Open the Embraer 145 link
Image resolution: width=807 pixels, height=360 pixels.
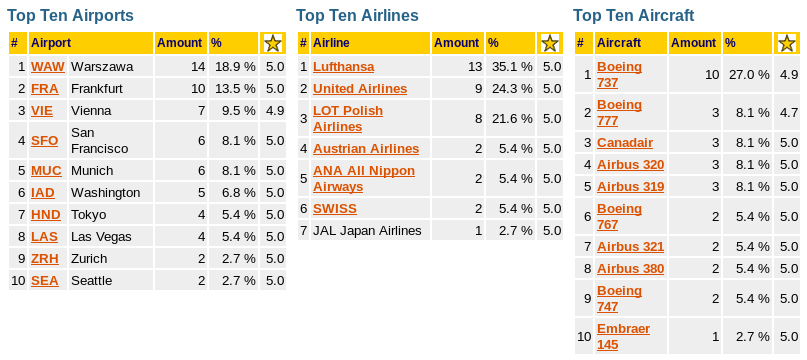(x=623, y=337)
